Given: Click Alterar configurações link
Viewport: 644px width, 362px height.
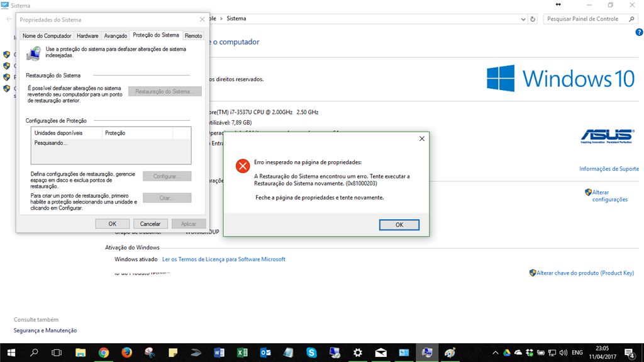Looking at the screenshot, I should 609,196.
